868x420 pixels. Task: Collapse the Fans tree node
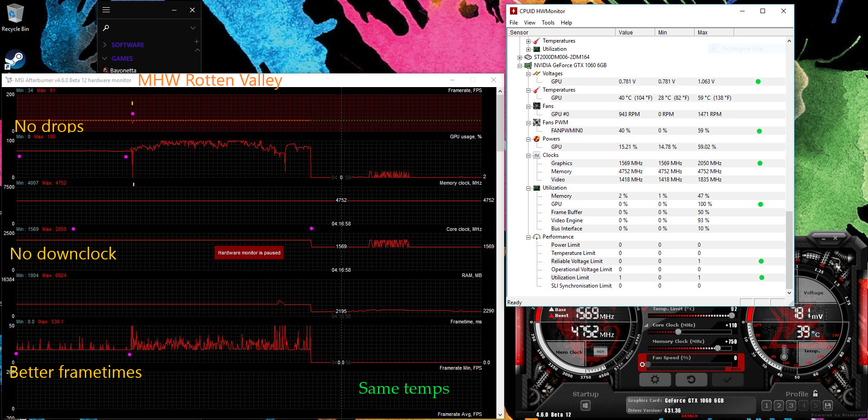528,107
